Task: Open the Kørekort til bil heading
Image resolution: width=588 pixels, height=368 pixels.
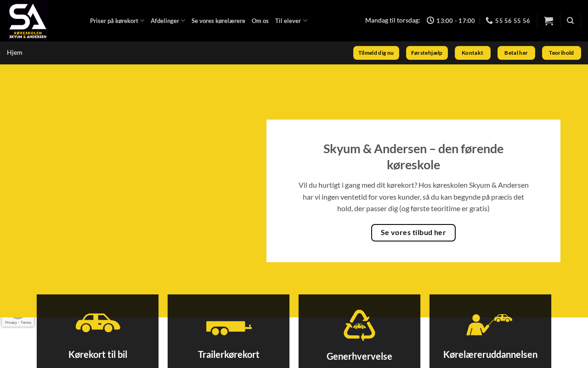Action: 98,355
